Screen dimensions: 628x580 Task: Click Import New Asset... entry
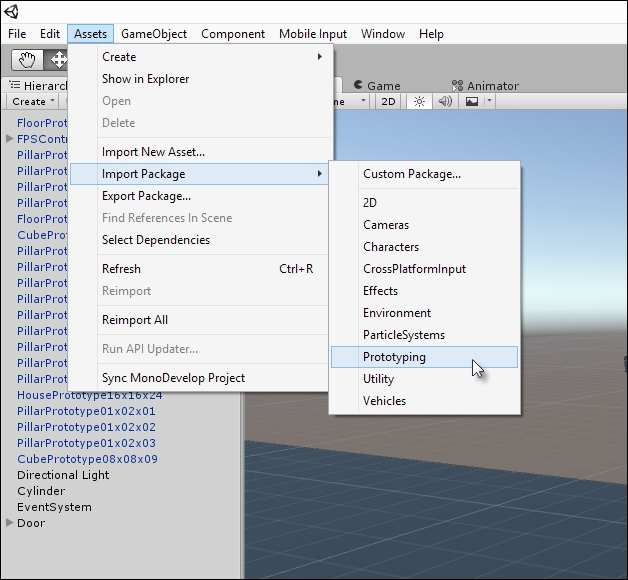point(153,152)
